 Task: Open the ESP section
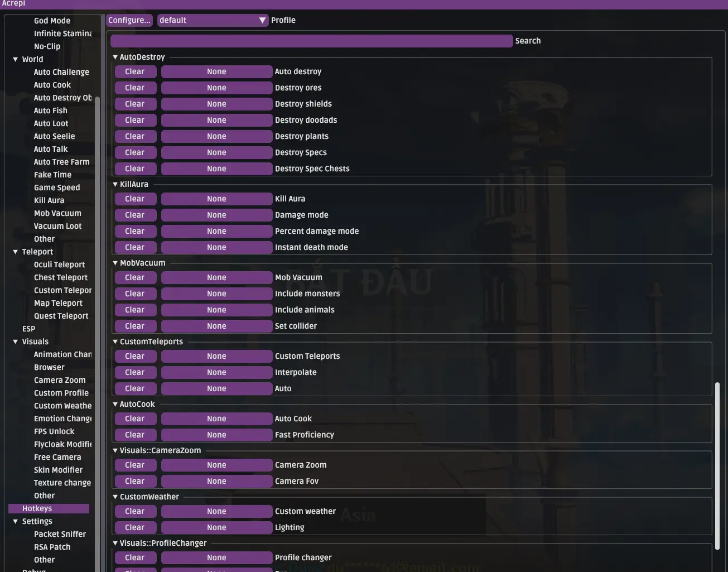[x=28, y=329]
